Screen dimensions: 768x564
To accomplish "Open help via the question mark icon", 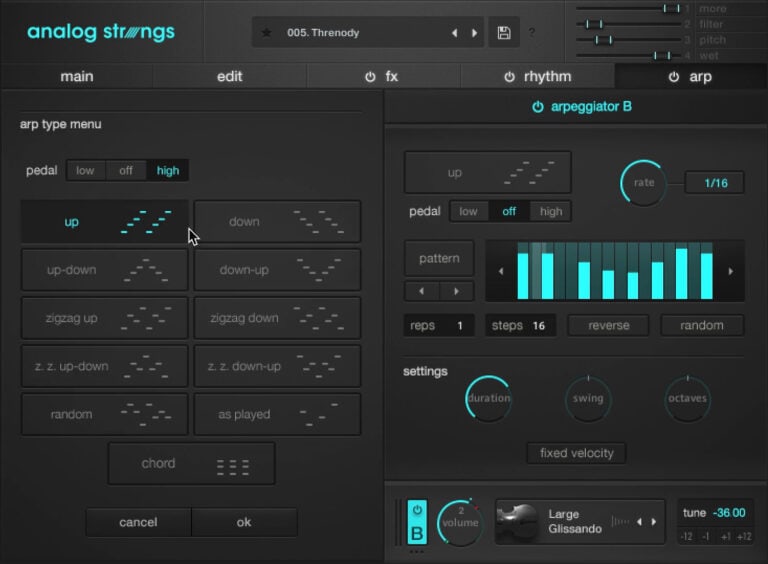I will [x=532, y=33].
